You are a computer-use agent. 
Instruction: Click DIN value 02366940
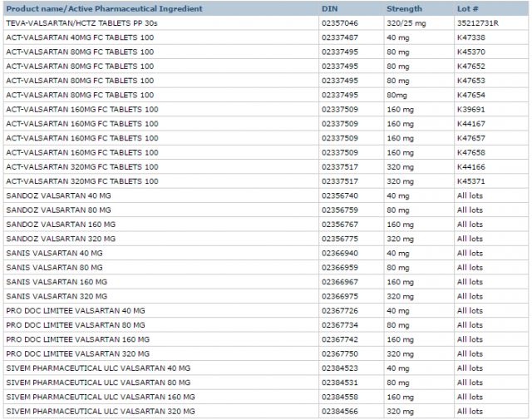340,253
